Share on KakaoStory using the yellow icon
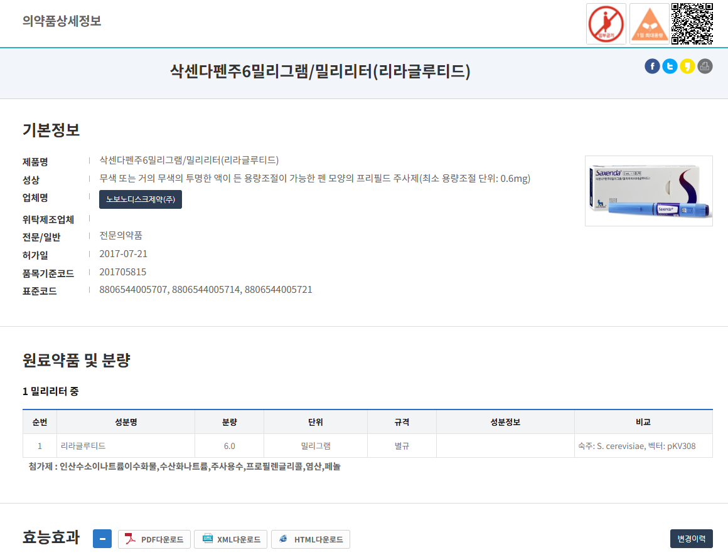 click(x=687, y=66)
